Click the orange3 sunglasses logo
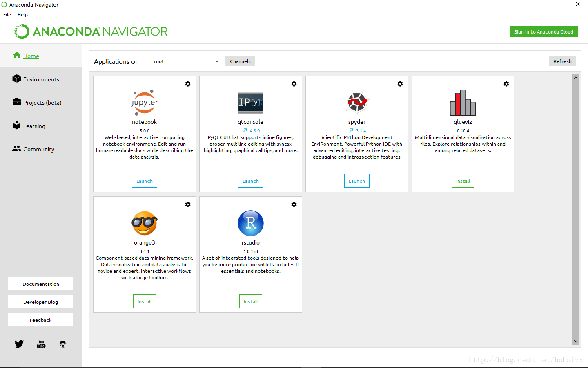 coord(145,223)
